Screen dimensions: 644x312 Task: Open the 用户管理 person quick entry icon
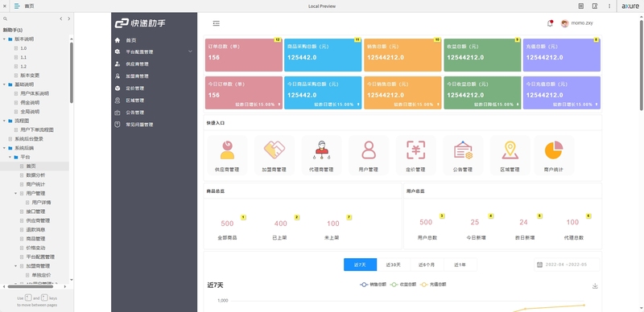pos(369,150)
